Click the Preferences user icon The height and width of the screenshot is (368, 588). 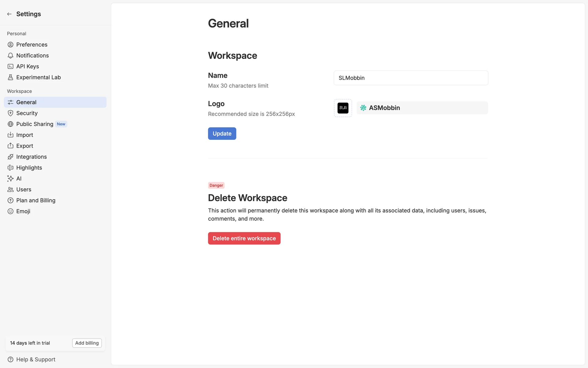[x=10, y=45]
